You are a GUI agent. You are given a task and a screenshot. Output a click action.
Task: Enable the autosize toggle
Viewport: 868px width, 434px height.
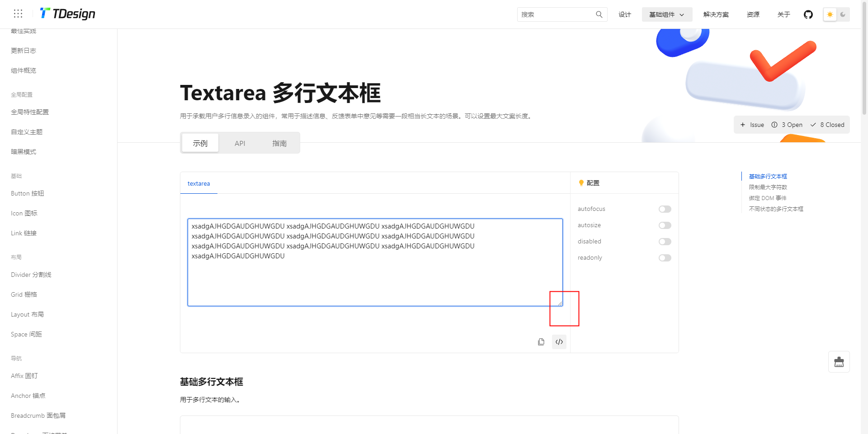point(665,225)
